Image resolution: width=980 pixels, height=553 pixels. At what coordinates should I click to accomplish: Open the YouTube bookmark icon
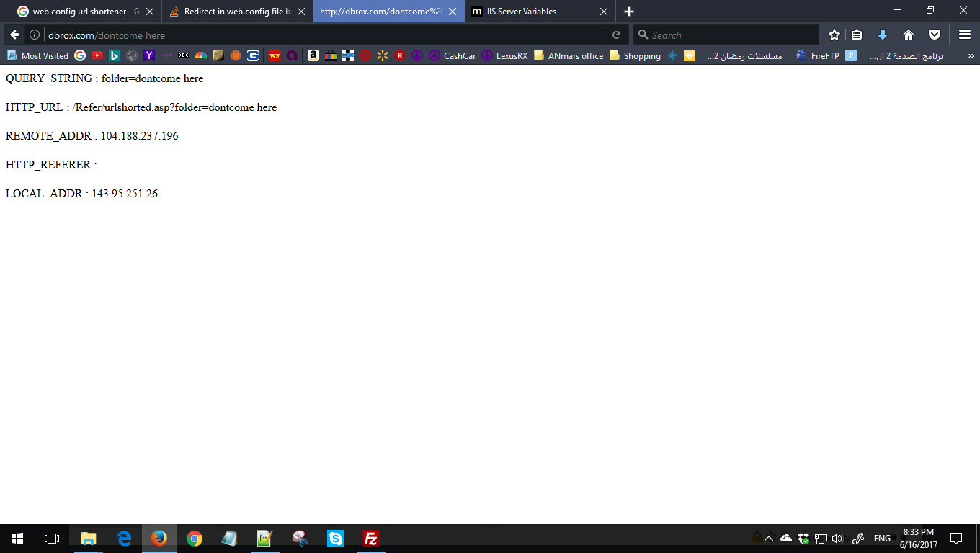click(x=97, y=55)
